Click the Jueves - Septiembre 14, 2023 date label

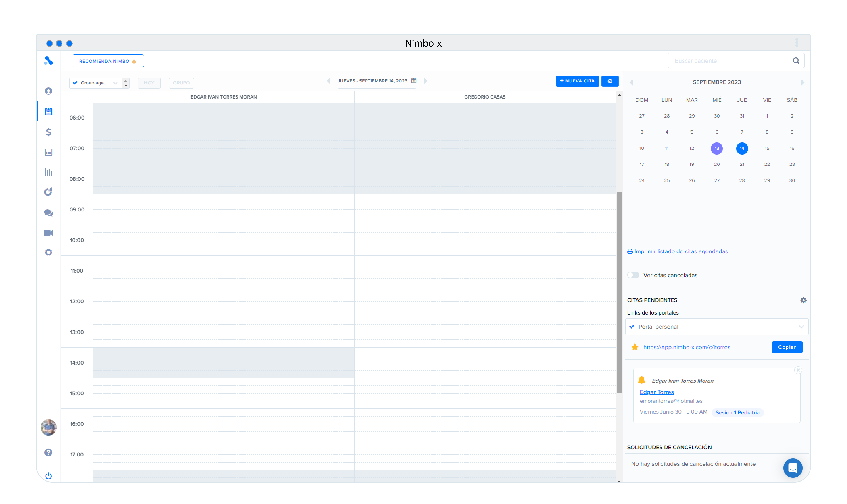pyautogui.click(x=373, y=81)
